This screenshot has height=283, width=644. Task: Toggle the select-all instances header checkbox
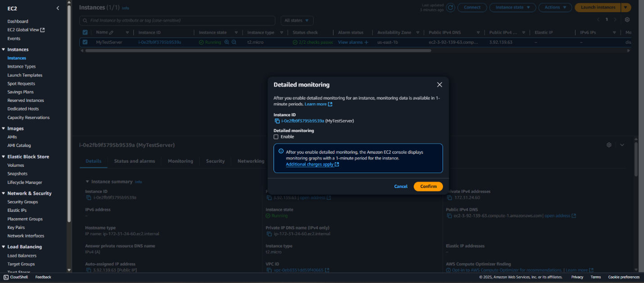85,32
